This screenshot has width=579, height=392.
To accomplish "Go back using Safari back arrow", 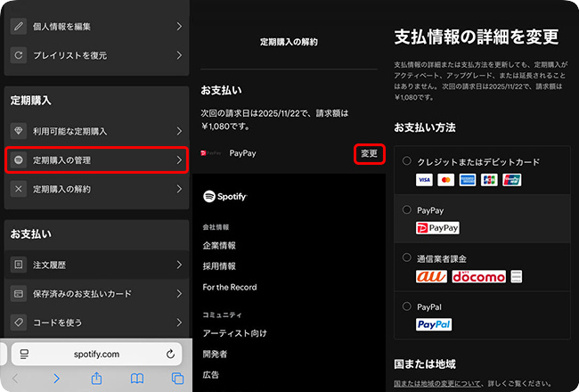I will point(15,379).
